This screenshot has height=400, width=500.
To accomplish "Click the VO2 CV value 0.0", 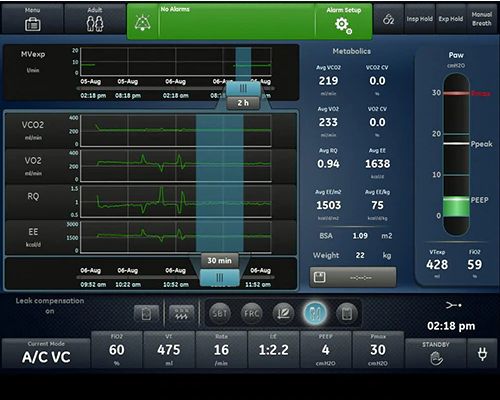I will 377,122.
